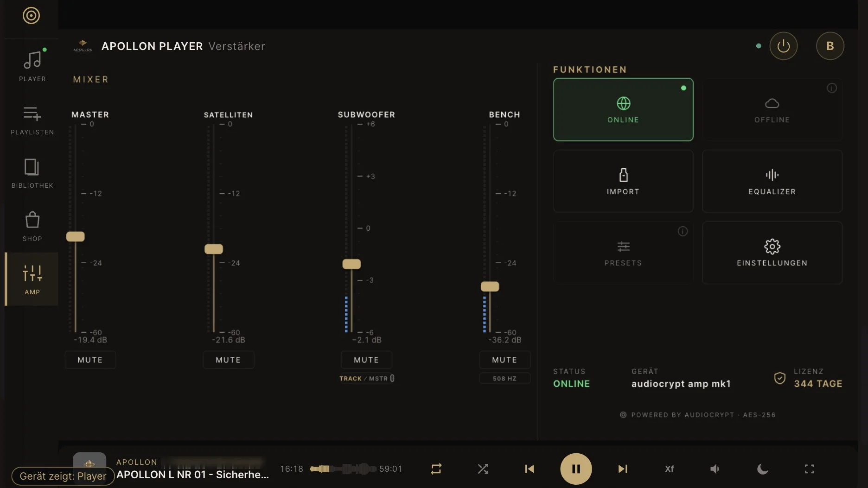Toggle crossfade Xf option
The height and width of the screenshot is (488, 868).
pyautogui.click(x=669, y=469)
